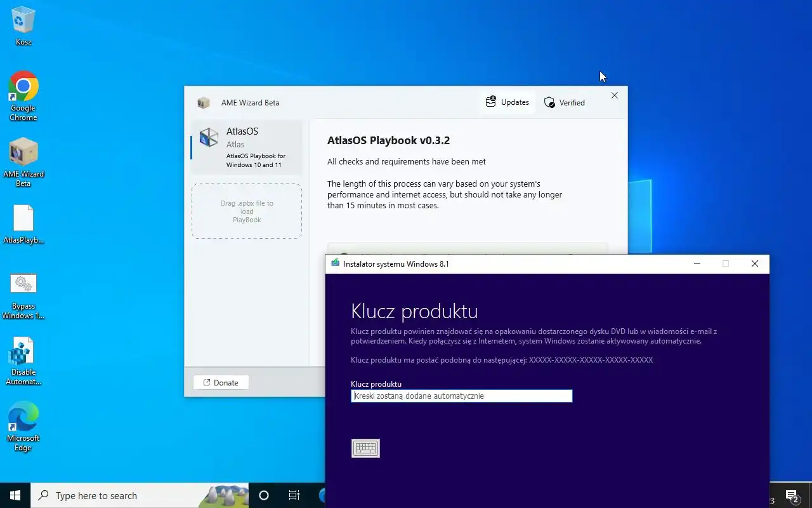Select the AtlasPlaybook file on desktop
This screenshot has width=812, height=508.
(23, 225)
